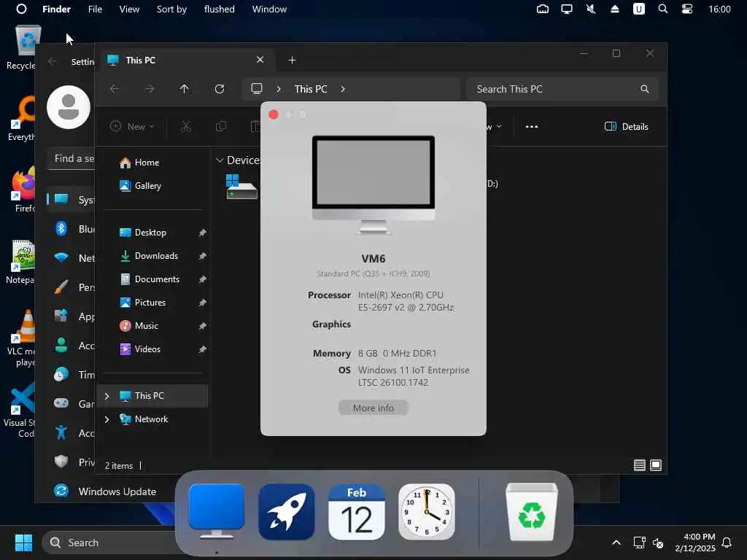Click the Search This PC field
747x560 pixels.
click(562, 89)
